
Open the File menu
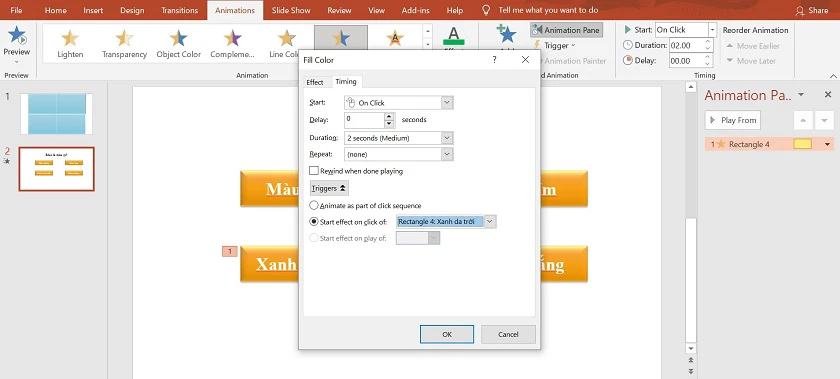coord(16,10)
